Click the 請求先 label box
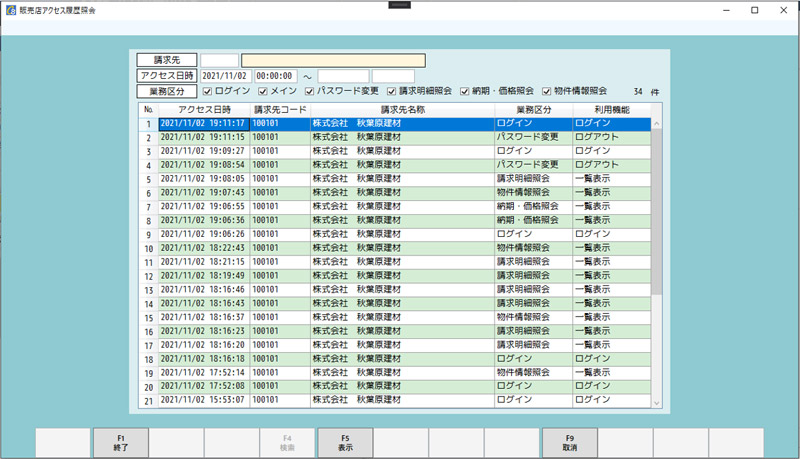800x459 pixels. click(x=167, y=60)
